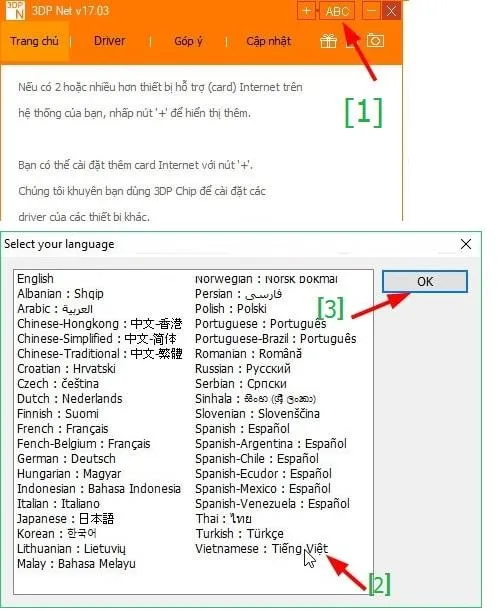Select Indonesian : Bahasa Indonesia

(x=99, y=489)
